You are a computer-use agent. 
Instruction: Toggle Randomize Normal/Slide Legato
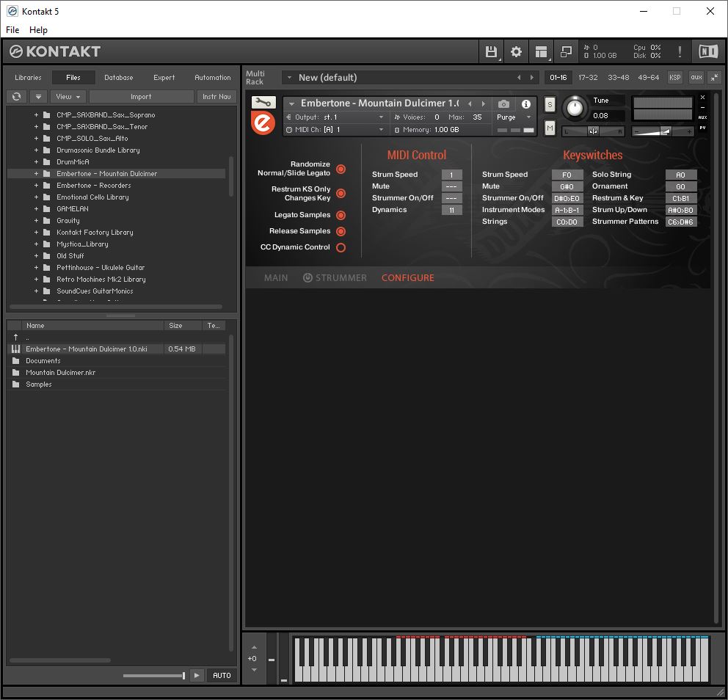click(341, 169)
